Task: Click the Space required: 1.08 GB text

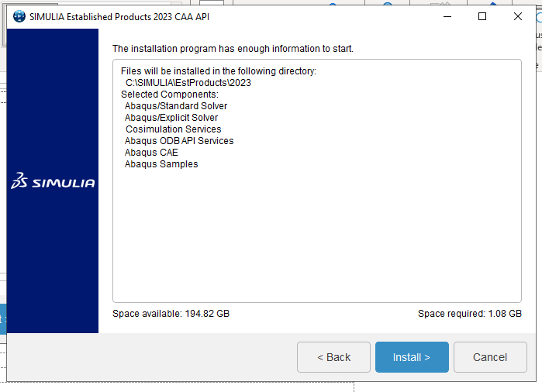Action: (470, 314)
